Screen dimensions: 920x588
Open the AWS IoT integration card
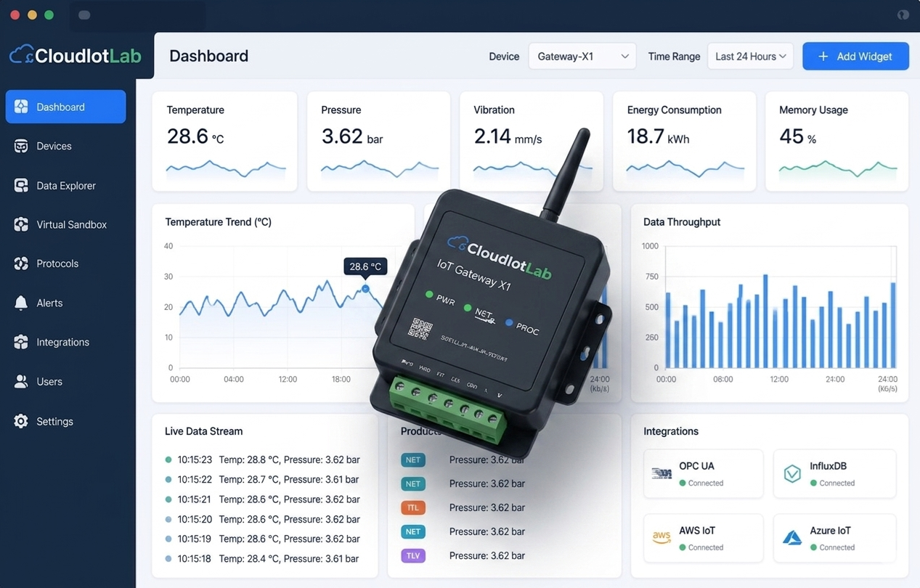(703, 538)
